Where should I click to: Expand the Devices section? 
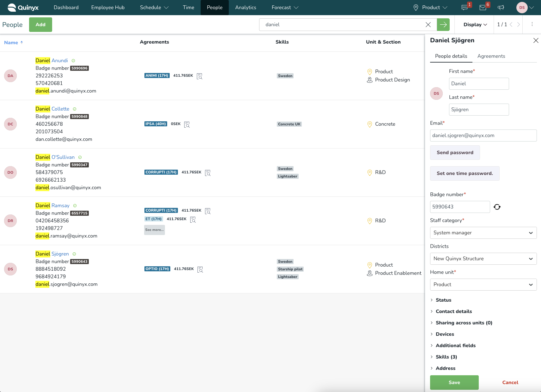(442, 334)
